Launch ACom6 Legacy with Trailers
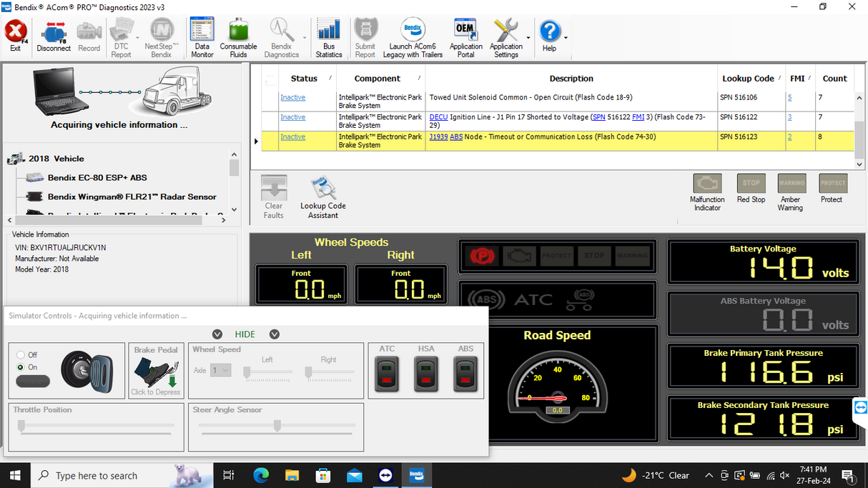Image resolution: width=868 pixels, height=488 pixels. [x=412, y=36]
